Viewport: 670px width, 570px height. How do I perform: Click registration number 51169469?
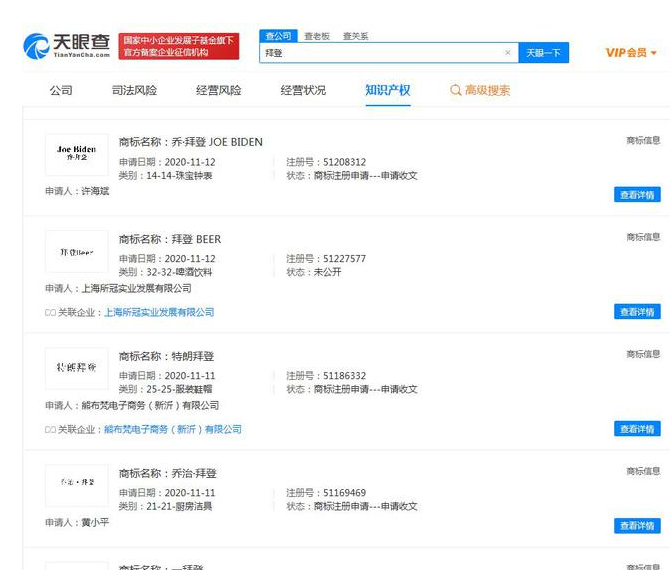click(x=344, y=493)
